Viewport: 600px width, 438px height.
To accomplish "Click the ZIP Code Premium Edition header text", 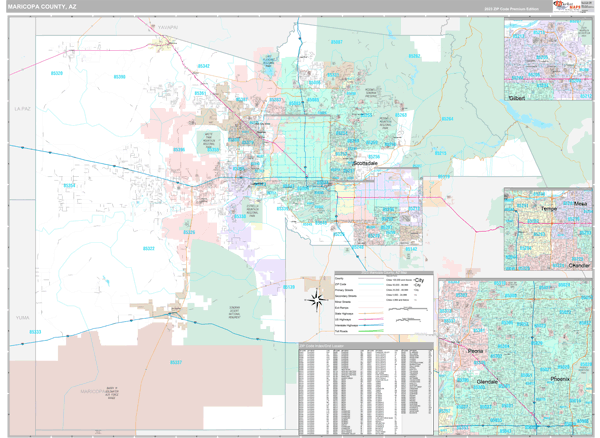I will pyautogui.click(x=510, y=7).
